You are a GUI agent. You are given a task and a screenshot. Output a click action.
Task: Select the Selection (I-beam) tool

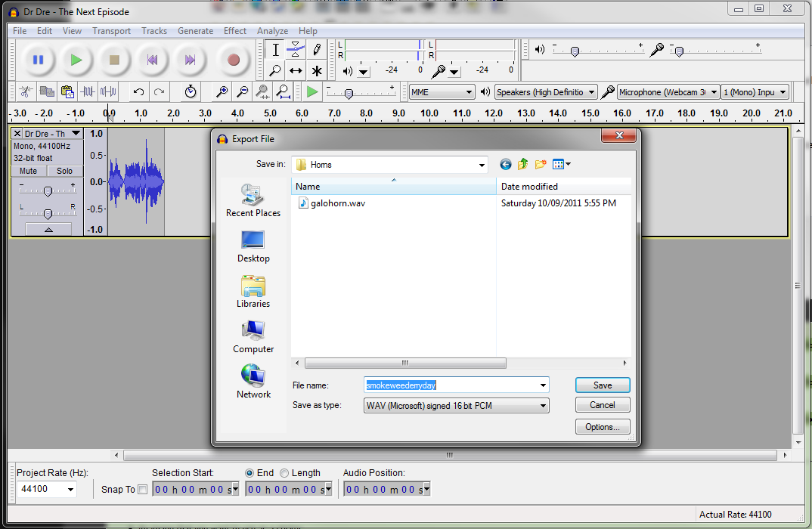pyautogui.click(x=275, y=50)
